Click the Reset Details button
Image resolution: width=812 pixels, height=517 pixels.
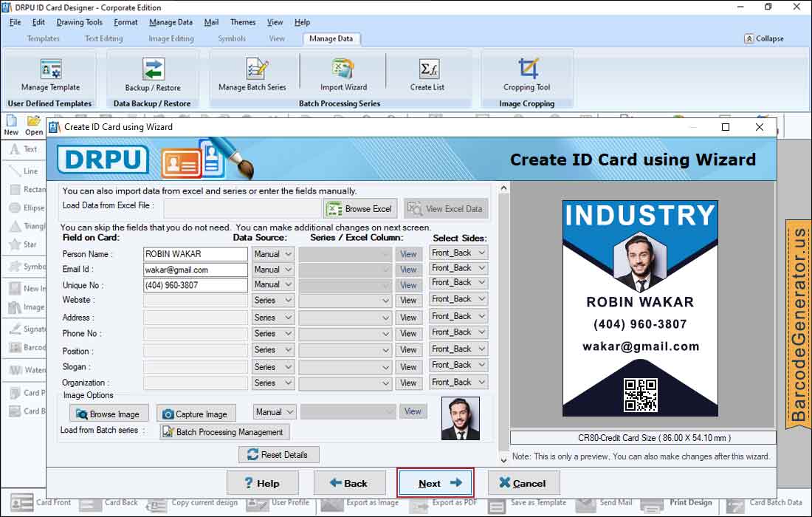(x=278, y=455)
